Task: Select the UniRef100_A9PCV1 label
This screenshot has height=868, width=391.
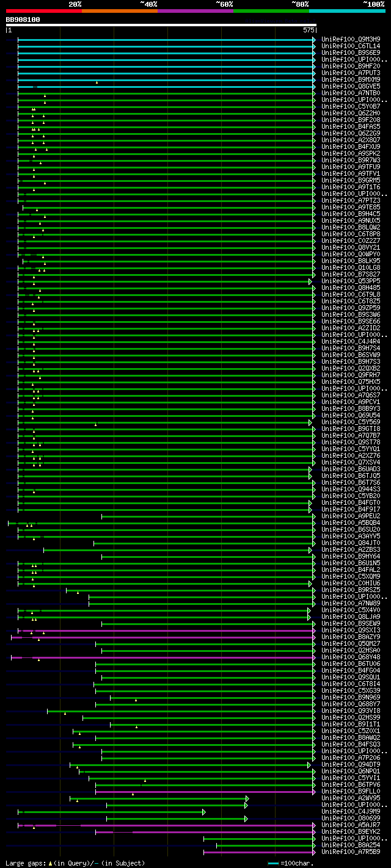Action: click(351, 402)
